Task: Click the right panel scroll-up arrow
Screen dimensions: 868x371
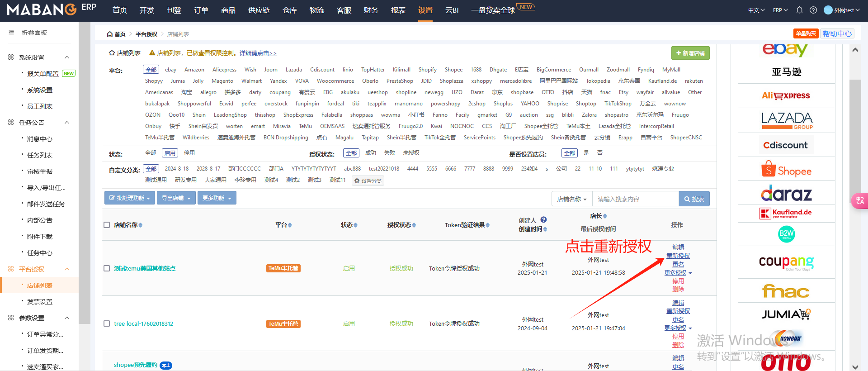Action: (855, 50)
